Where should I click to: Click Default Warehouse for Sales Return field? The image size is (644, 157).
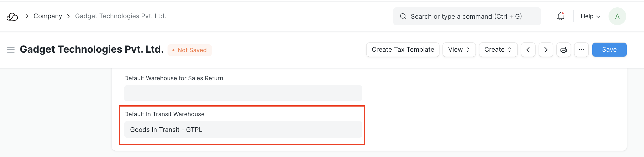coord(243,93)
